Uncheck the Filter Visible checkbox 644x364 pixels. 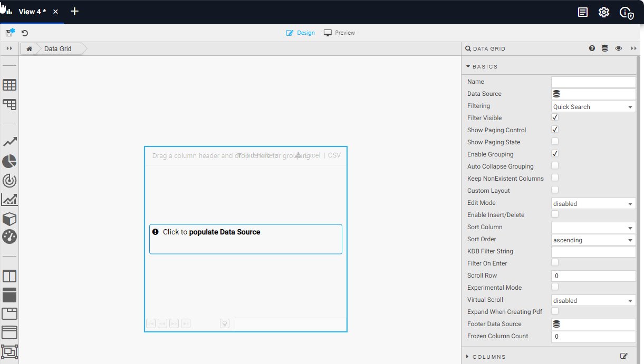point(555,117)
